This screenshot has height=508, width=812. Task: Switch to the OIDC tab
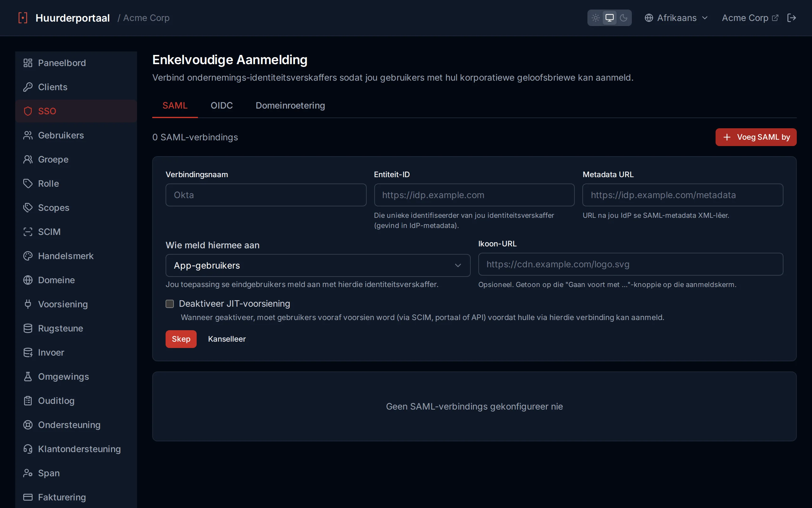pyautogui.click(x=222, y=105)
